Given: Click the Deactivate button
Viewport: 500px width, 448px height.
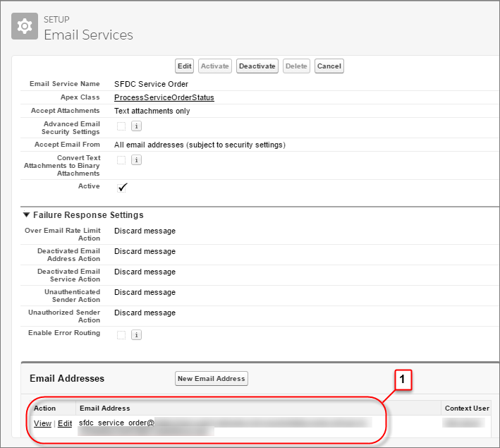Looking at the screenshot, I should (257, 66).
